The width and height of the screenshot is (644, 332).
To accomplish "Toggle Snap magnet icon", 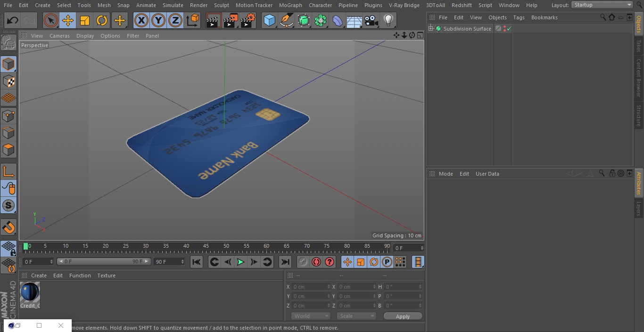I will [8, 227].
